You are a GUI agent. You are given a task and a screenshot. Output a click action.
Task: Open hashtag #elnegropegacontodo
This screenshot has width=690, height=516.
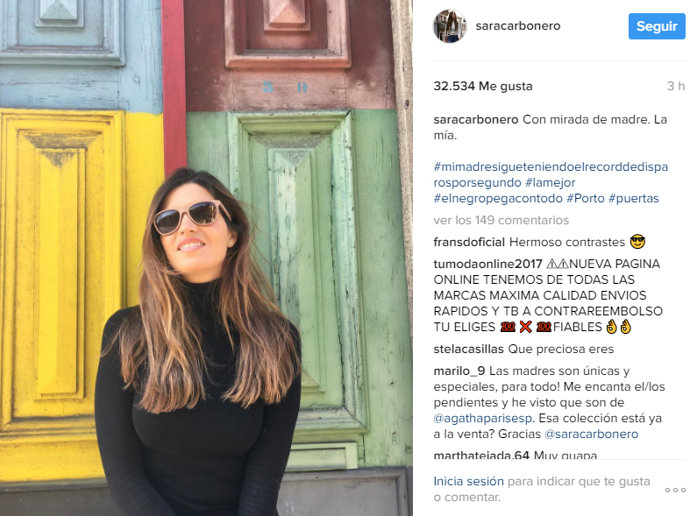point(498,198)
